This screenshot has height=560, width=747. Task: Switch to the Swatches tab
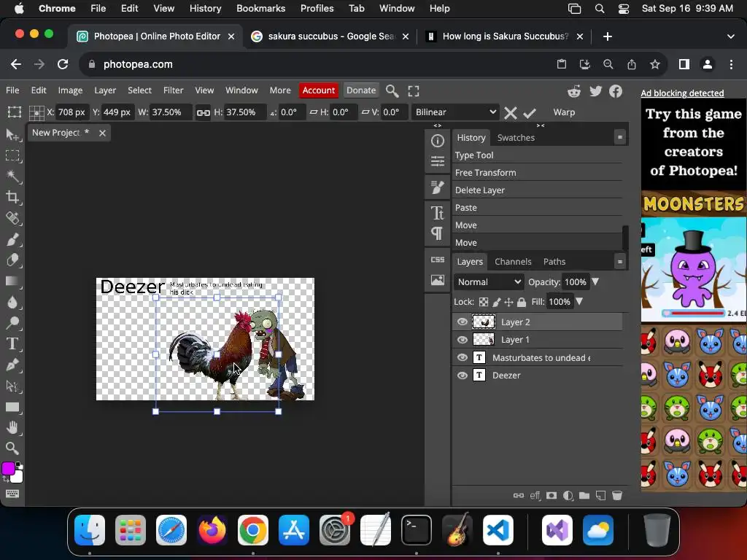[516, 138]
